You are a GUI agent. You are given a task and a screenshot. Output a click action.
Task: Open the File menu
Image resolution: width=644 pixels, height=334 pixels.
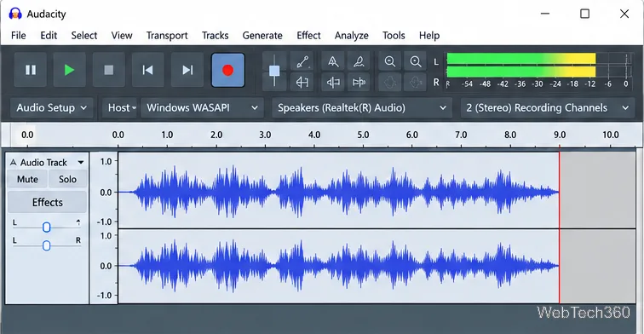19,36
